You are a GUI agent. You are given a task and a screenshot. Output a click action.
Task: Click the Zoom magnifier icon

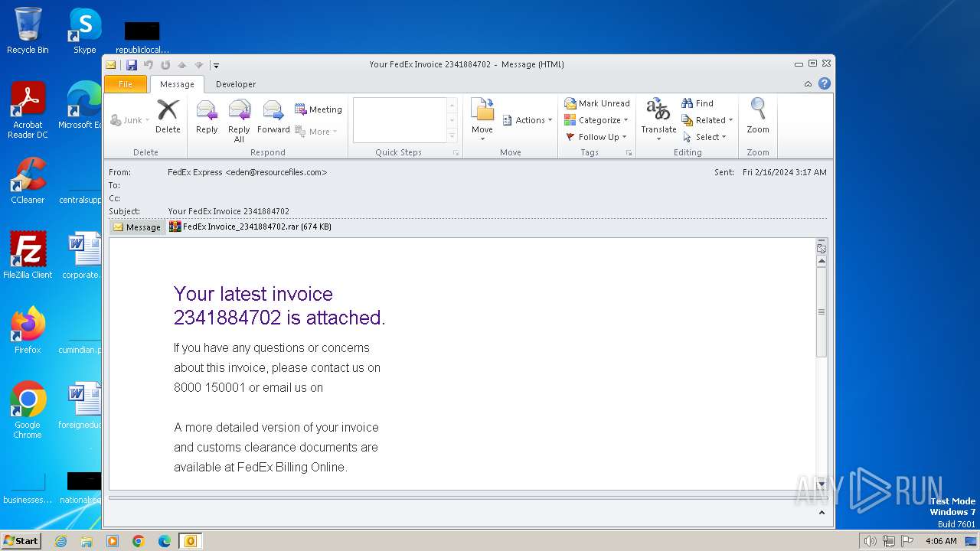758,116
